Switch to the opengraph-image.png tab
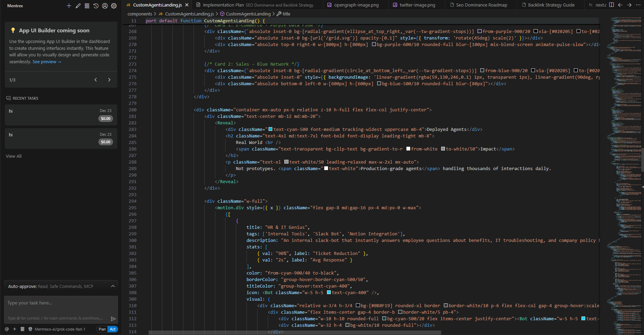 [x=356, y=5]
